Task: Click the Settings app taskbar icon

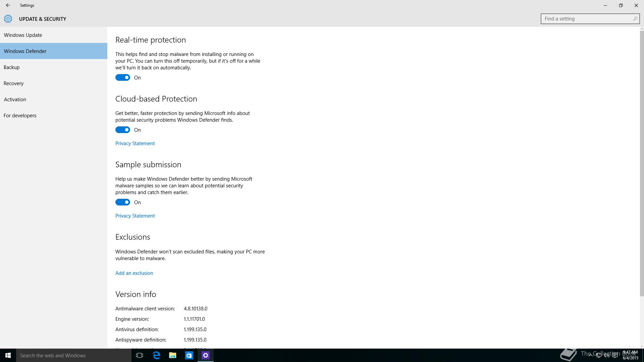Action: [x=206, y=355]
